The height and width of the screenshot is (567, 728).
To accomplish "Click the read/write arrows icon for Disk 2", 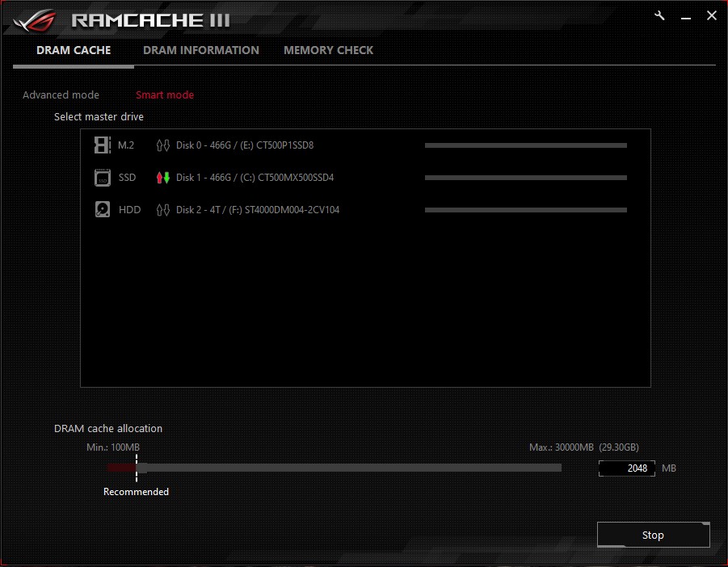I will tap(163, 210).
